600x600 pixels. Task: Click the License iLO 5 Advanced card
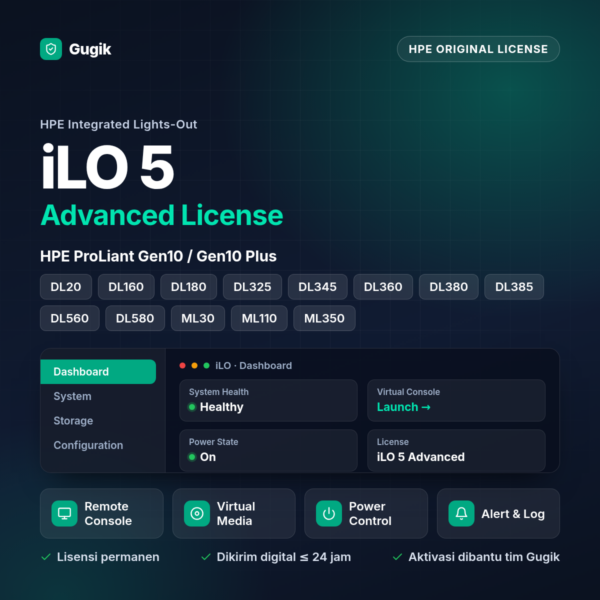pos(456,450)
